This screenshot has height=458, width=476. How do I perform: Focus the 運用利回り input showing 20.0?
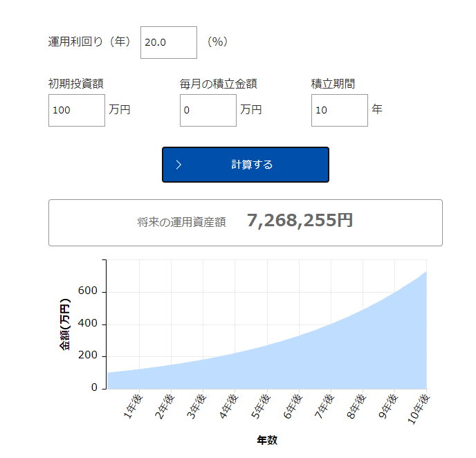168,42
